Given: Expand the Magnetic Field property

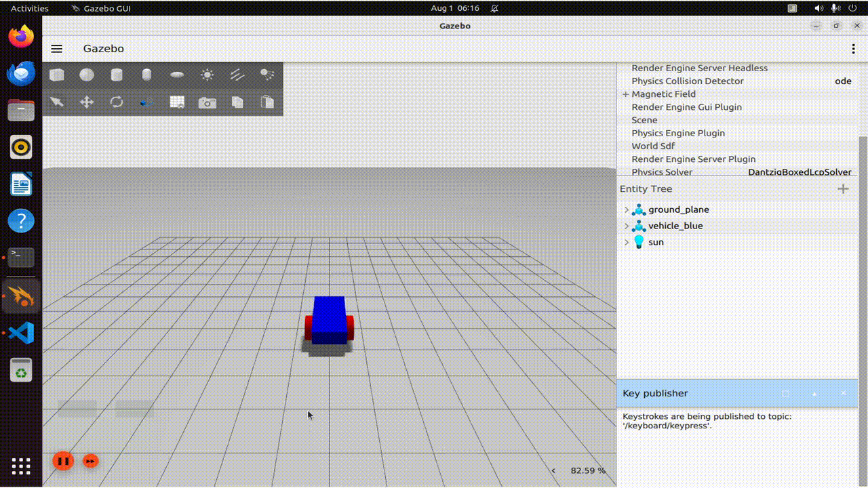Looking at the screenshot, I should pos(625,94).
